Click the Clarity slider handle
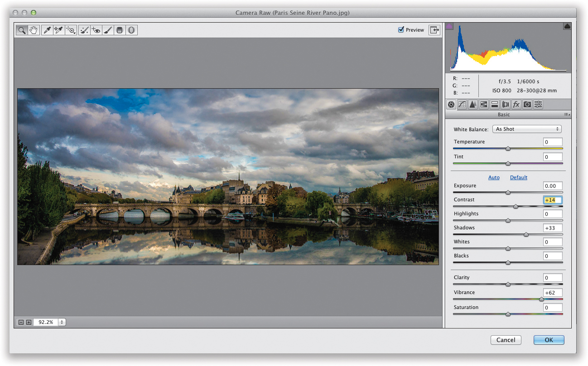 tap(508, 284)
